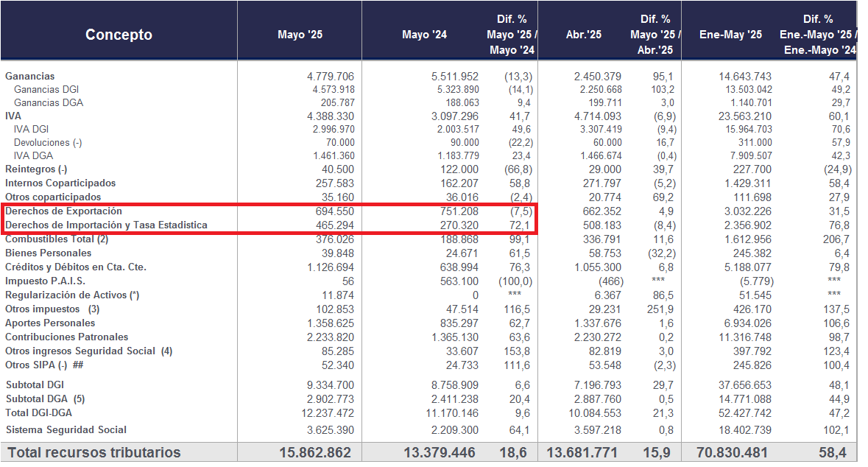Click the 'Abr.'25' column header
The width and height of the screenshot is (868, 467).
tap(584, 35)
